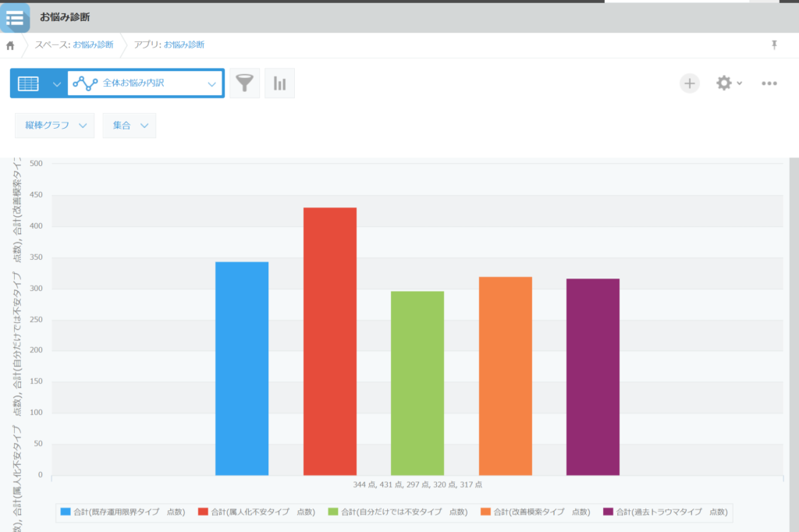Click the purple 過去トラウマタイプ legend swatch
This screenshot has height=532, width=799.
point(608,512)
